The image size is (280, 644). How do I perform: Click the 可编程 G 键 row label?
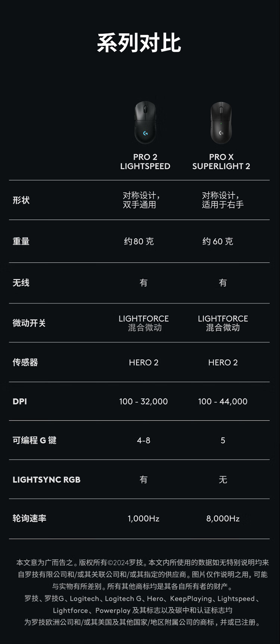34,440
